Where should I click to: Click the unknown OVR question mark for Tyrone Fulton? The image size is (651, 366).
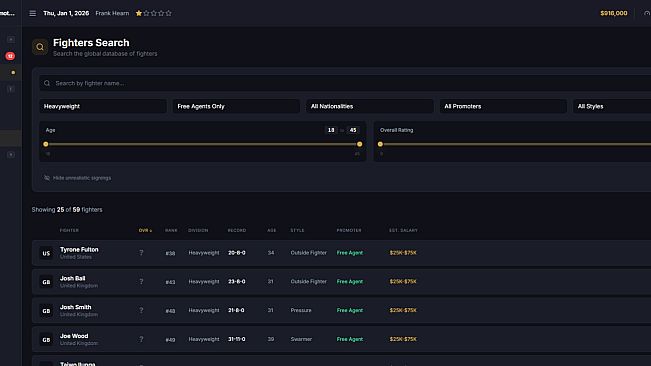point(141,253)
